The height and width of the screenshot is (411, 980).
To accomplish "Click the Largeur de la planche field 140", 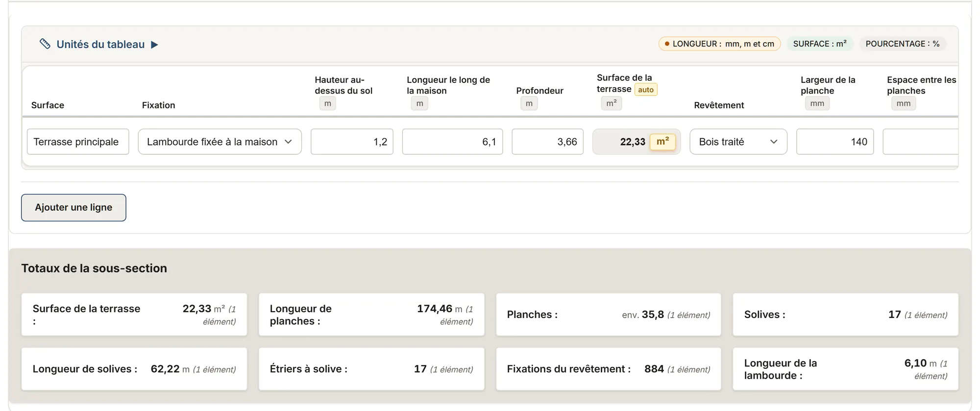I will click(x=835, y=142).
